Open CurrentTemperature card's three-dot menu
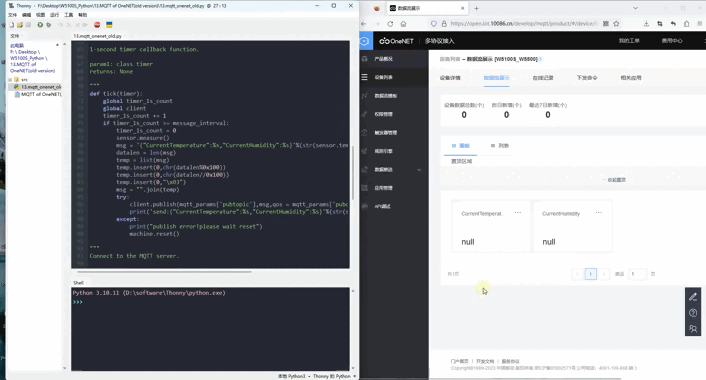Screen dimensions: 706x380 (518, 213)
